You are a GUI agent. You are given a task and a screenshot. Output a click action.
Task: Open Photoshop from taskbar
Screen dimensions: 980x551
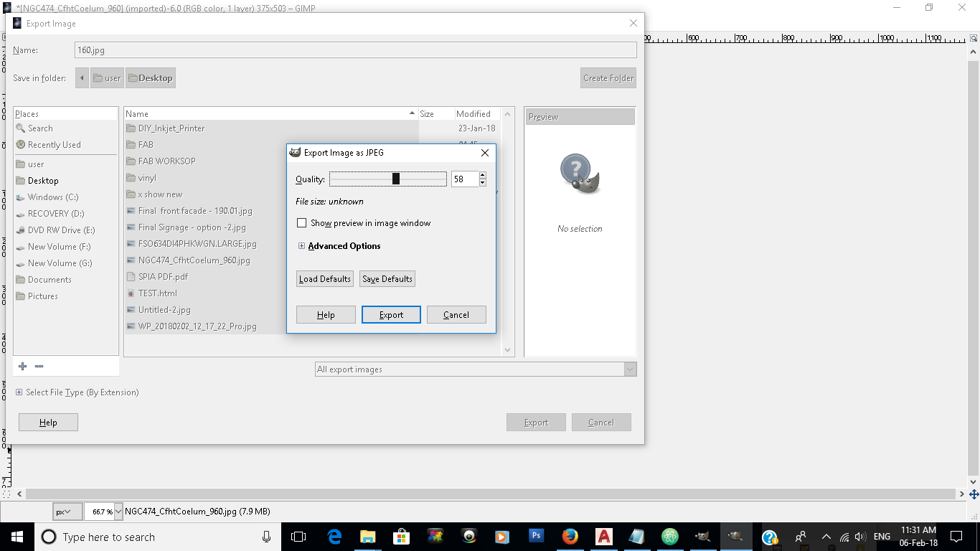(x=536, y=537)
